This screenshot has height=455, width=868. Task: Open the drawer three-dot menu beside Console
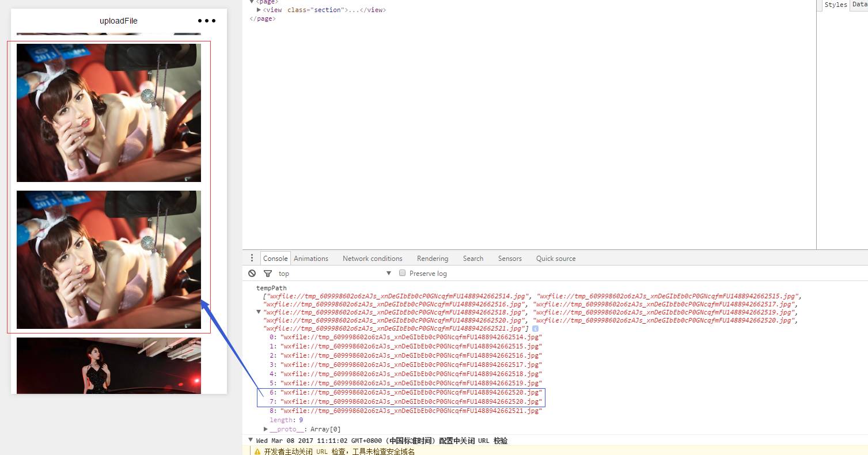coord(252,258)
